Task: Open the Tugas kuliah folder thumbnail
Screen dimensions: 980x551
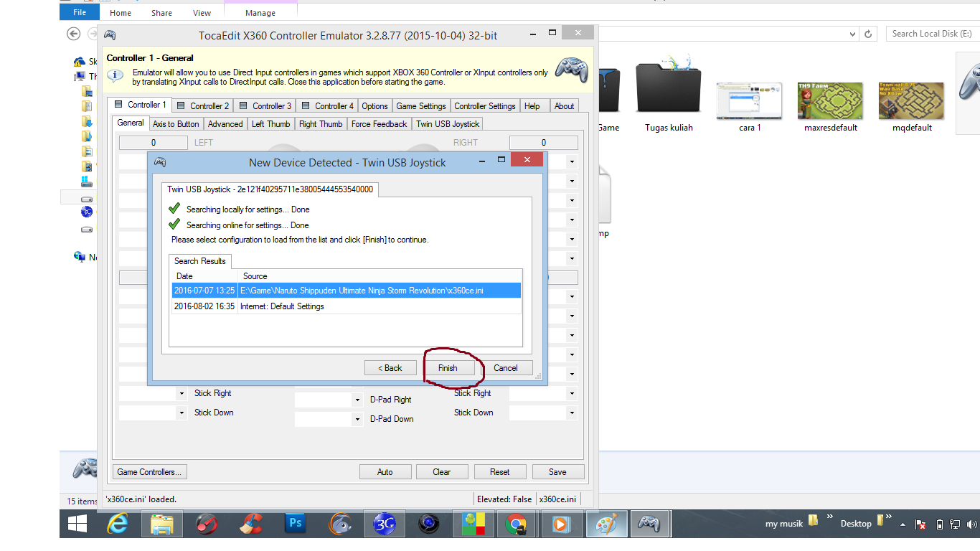Action: click(x=669, y=95)
